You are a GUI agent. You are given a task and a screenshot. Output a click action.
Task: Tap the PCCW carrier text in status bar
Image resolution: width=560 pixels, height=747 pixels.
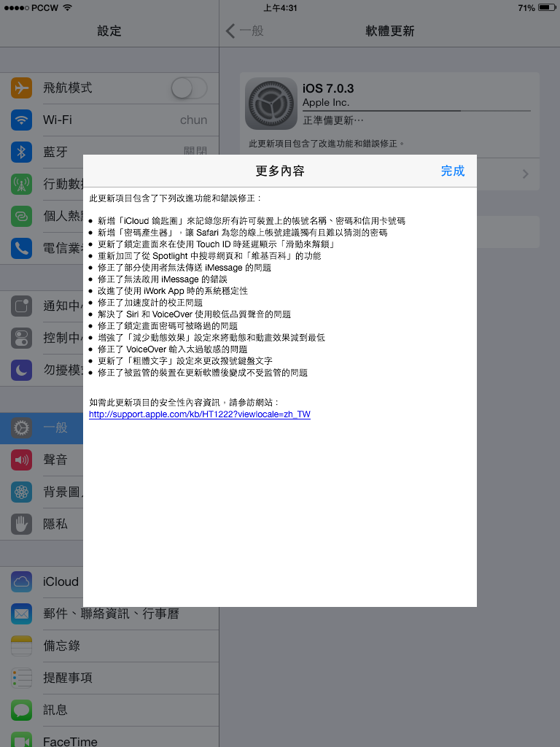pos(44,7)
